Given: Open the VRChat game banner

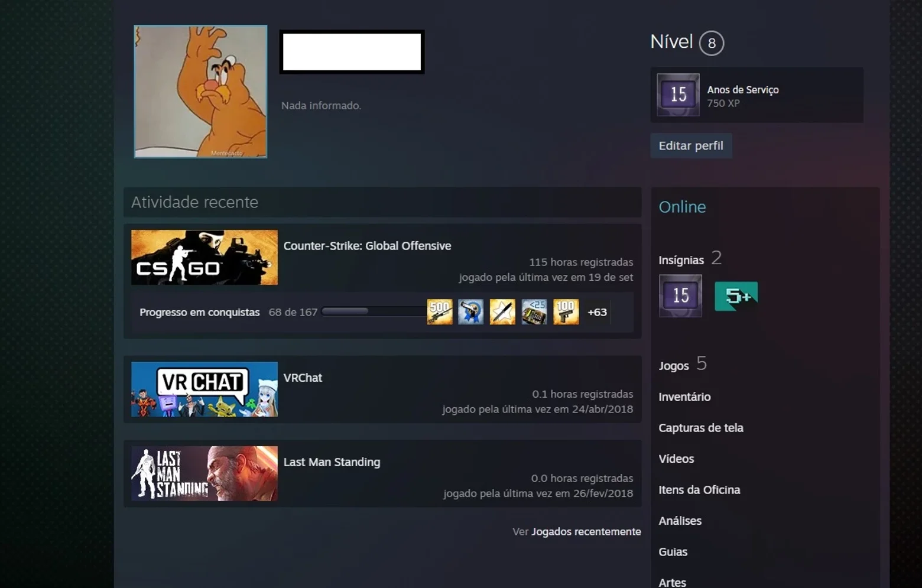Looking at the screenshot, I should pyautogui.click(x=204, y=389).
